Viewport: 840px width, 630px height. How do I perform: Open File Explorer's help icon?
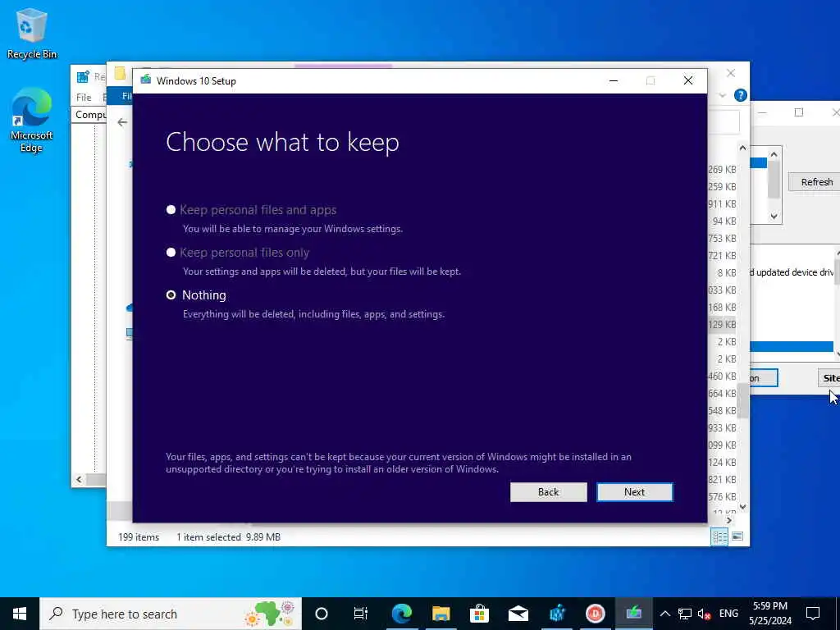pos(741,95)
